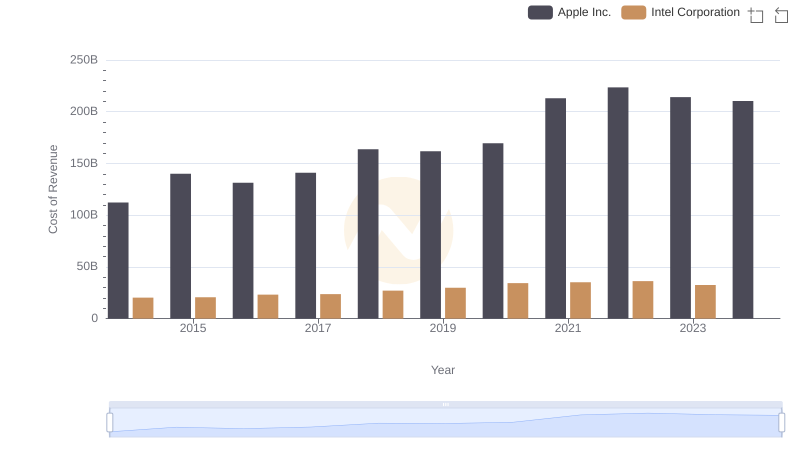Click the last Apple bar at the chart's right edge
800x461 pixels.
tap(743, 210)
